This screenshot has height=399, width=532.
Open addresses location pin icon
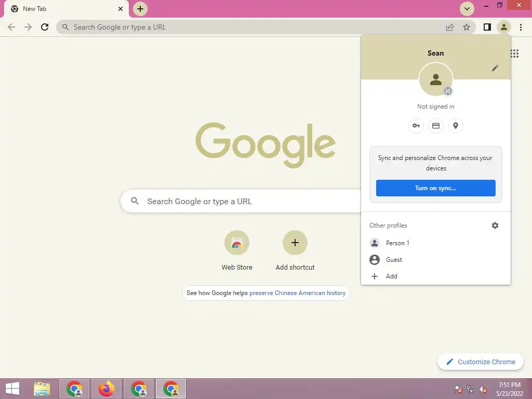456,126
